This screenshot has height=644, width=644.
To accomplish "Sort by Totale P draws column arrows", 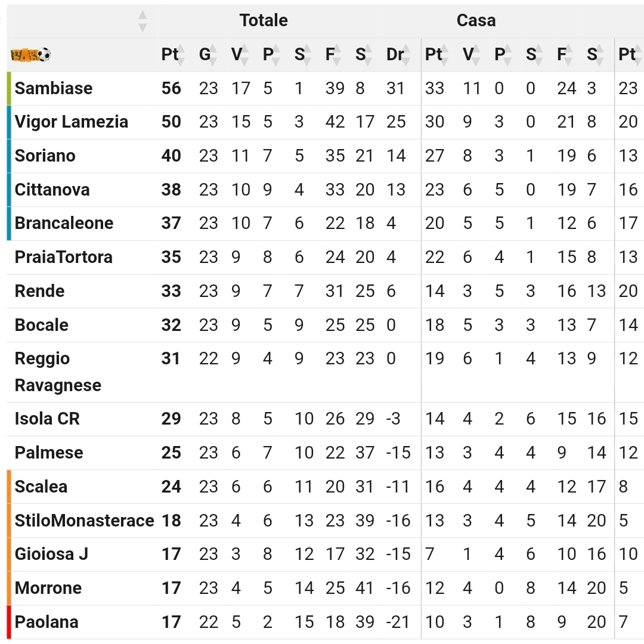I will [275, 55].
